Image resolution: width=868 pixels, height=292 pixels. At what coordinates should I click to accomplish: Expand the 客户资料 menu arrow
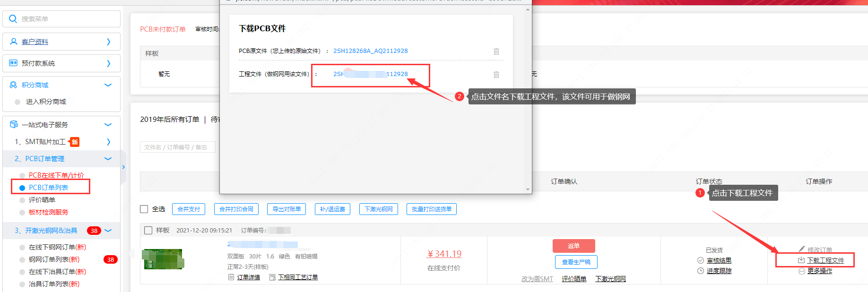(109, 42)
